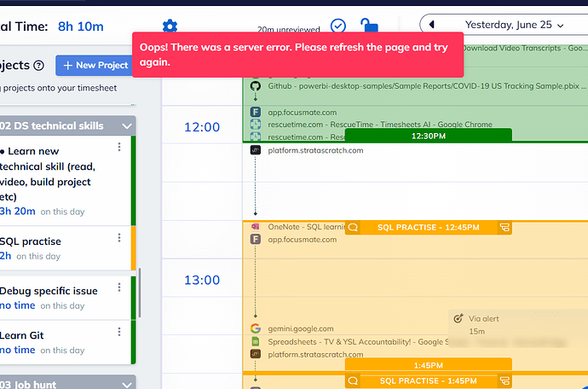Click the rescuetime.com - RescueTime - Timesheets AI entry
The height and width of the screenshot is (389, 588).
pyautogui.click(x=380, y=125)
